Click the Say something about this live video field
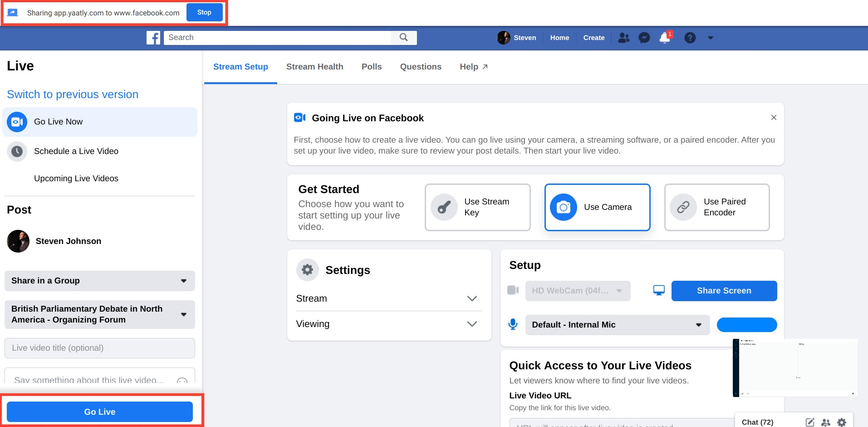868x427 pixels. [x=88, y=380]
